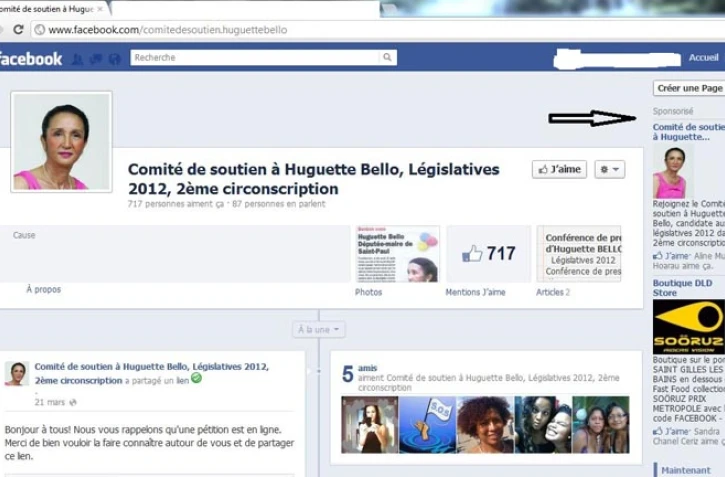Click the public globe icon beside 21 mars
Image resolution: width=725 pixels, height=477 pixels.
point(73,403)
